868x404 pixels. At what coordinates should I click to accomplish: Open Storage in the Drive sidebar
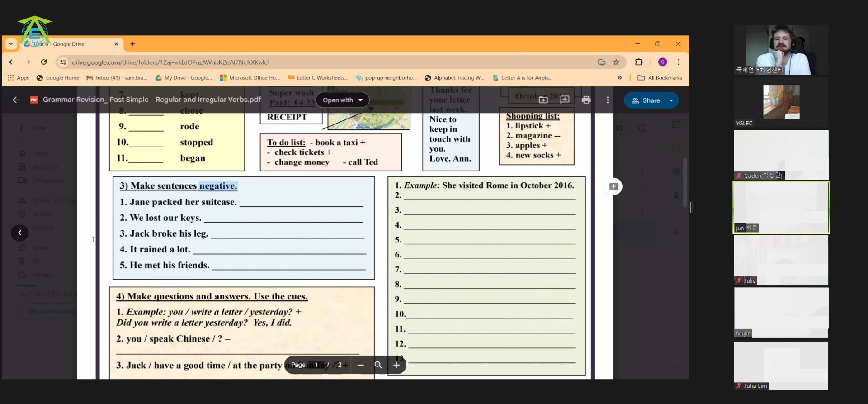click(x=36, y=275)
